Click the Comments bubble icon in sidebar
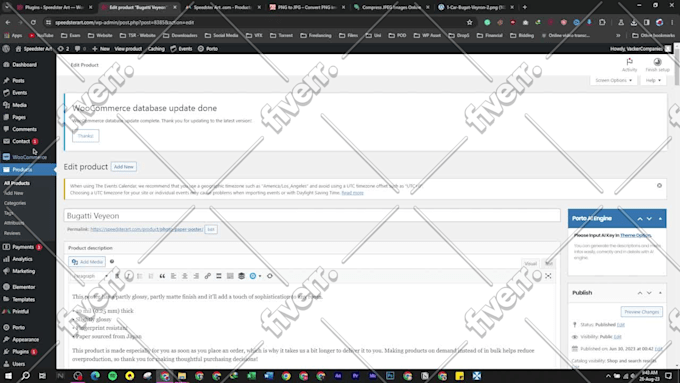The image size is (680, 383). [6, 129]
